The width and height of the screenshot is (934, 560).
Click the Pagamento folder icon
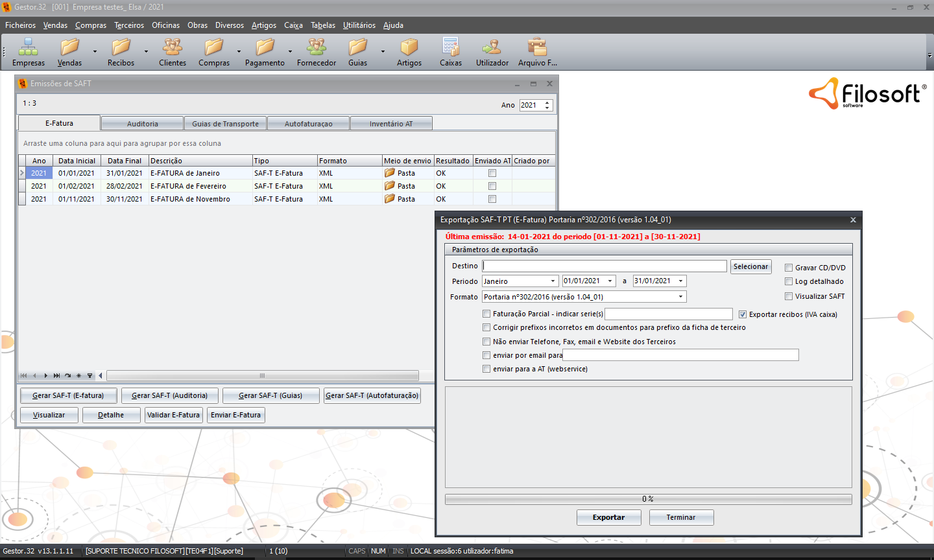[x=265, y=47]
